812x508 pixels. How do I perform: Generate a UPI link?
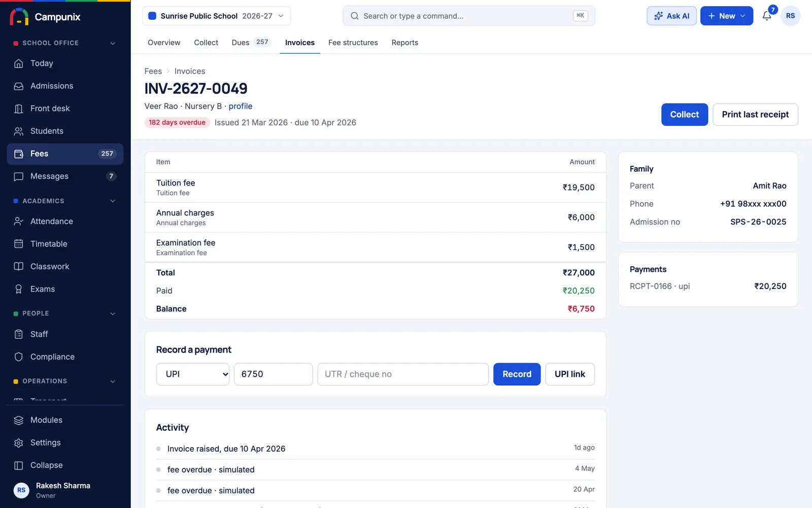570,374
